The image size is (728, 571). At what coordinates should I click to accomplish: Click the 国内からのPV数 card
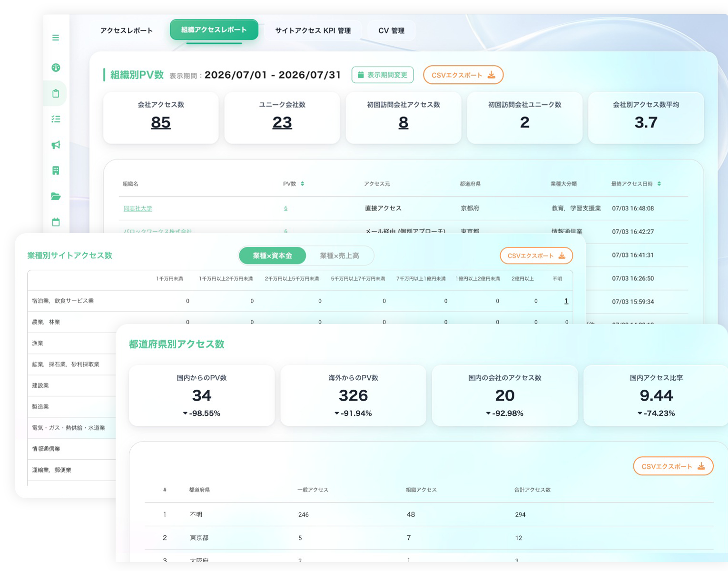click(x=202, y=395)
